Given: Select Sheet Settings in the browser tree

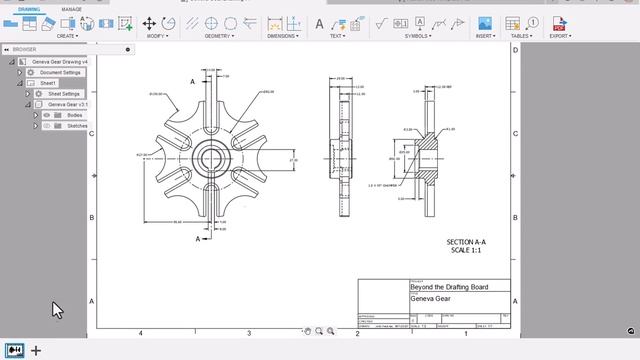Looking at the screenshot, I should click(x=64, y=94).
